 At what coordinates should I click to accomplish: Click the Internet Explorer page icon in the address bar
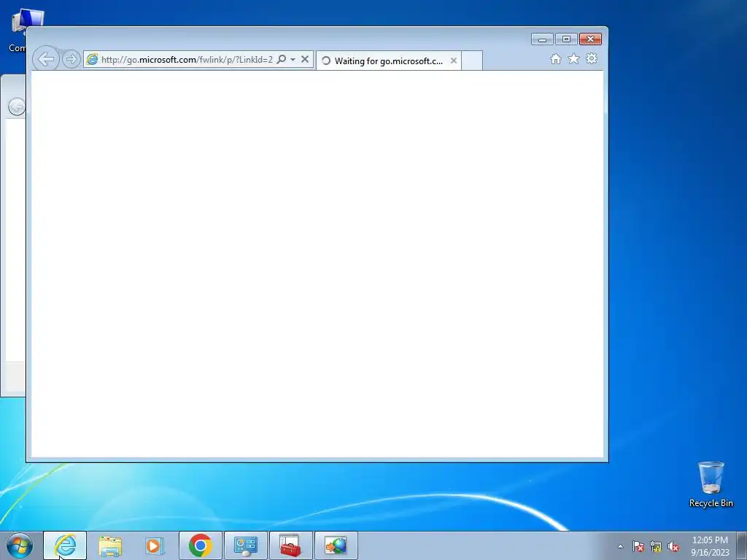[92, 60]
